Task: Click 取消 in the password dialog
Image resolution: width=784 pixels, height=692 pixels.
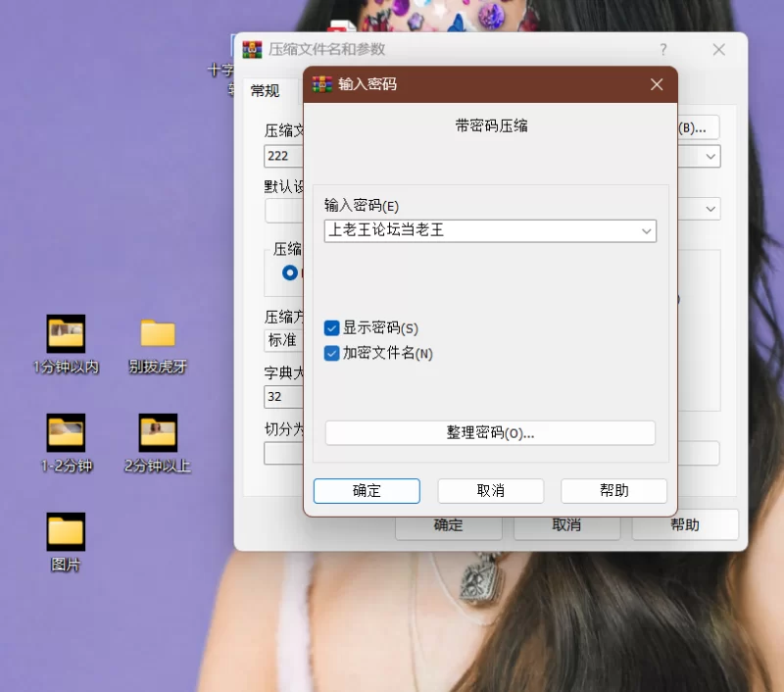Action: click(490, 491)
